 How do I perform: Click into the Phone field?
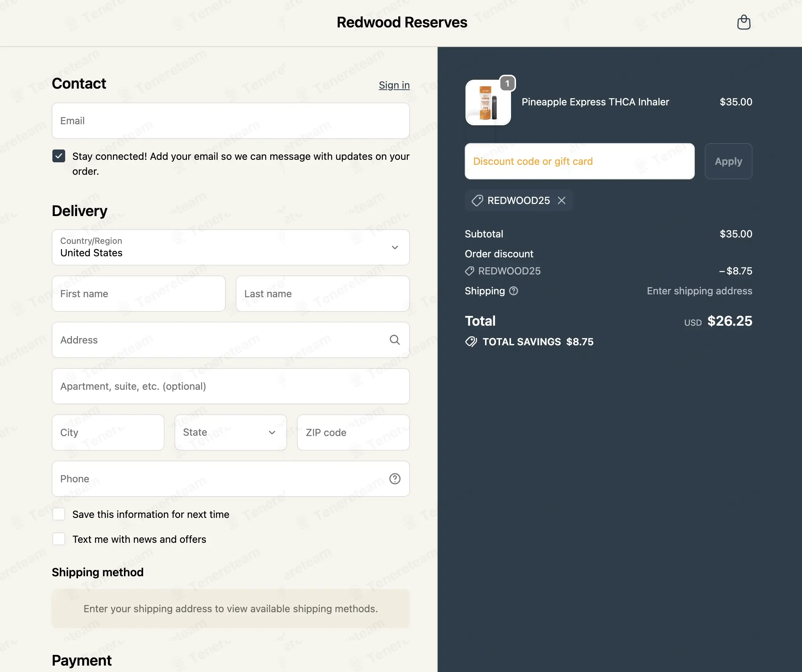231,478
